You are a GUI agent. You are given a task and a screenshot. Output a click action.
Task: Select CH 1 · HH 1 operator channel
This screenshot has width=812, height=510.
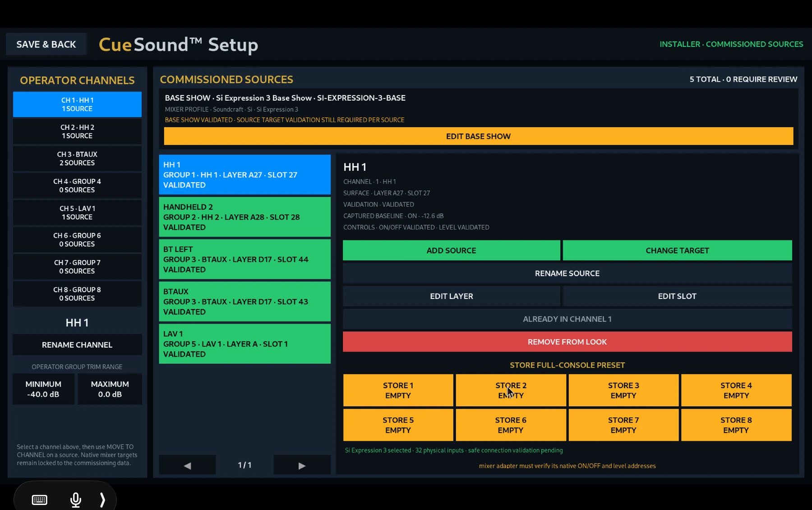(77, 104)
